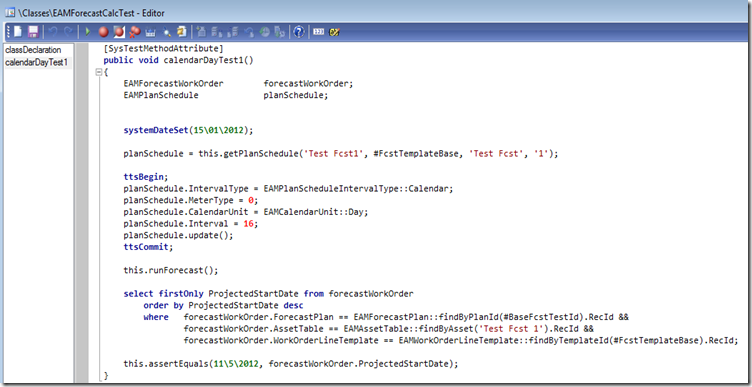The height and width of the screenshot is (387, 752).
Task: Toggle breakpoint with the red circle icon
Action: [x=104, y=32]
